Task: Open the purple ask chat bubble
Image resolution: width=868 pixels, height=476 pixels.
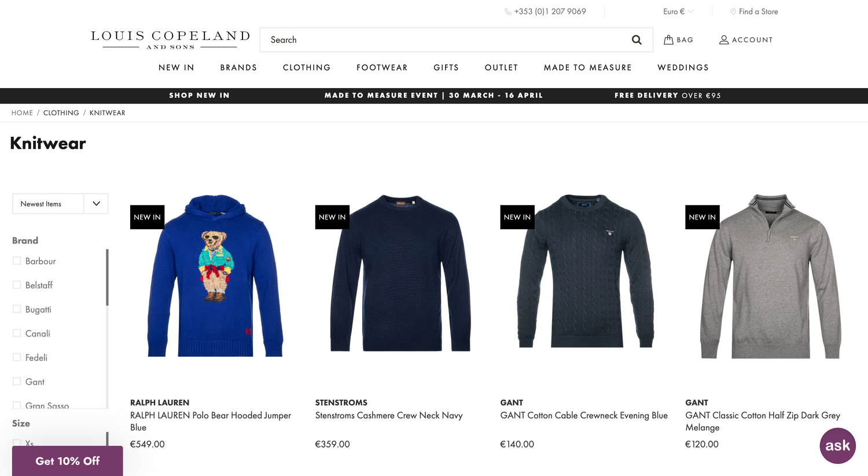Action: coord(837,445)
